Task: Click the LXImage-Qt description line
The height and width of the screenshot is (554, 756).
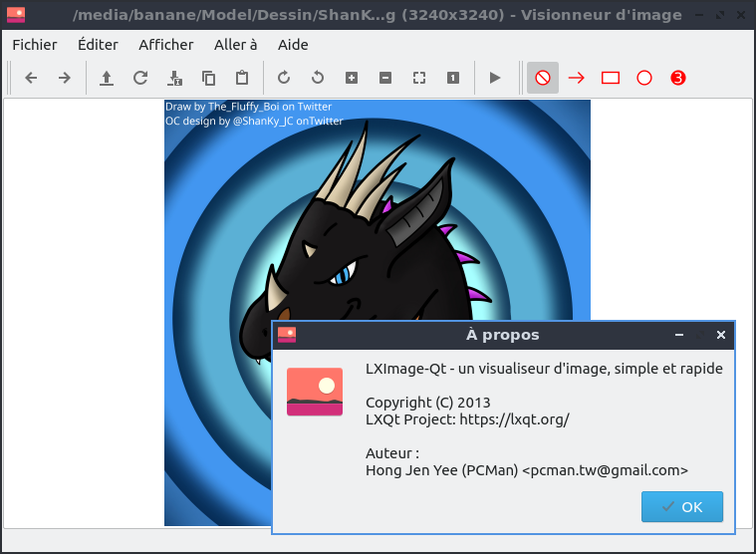Action: tap(544, 369)
